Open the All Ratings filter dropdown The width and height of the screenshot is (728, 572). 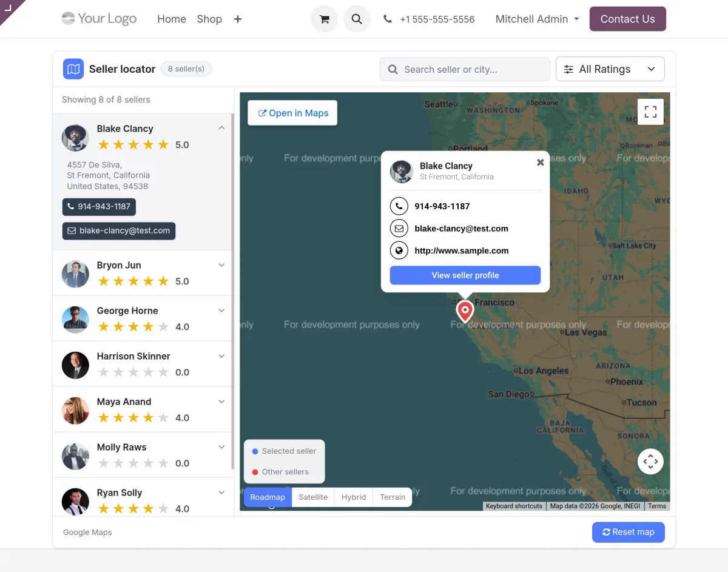(x=610, y=69)
